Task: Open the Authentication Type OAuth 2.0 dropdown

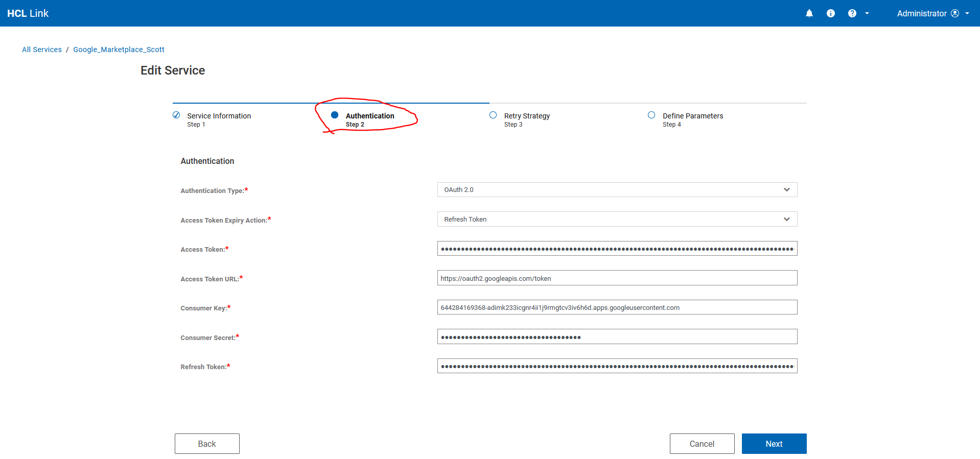Action: click(617, 189)
